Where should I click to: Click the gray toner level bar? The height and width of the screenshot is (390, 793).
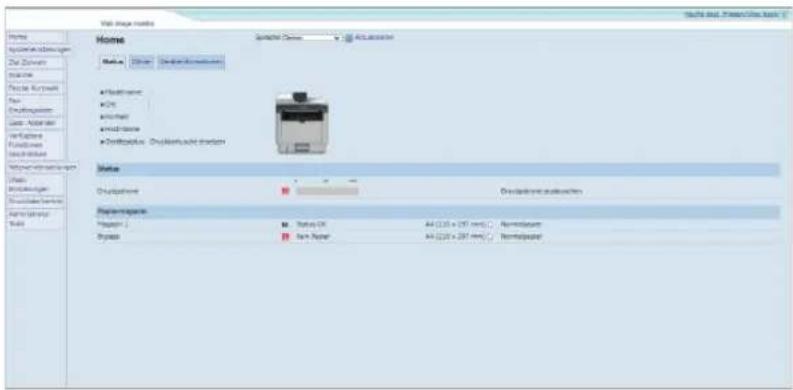point(327,191)
